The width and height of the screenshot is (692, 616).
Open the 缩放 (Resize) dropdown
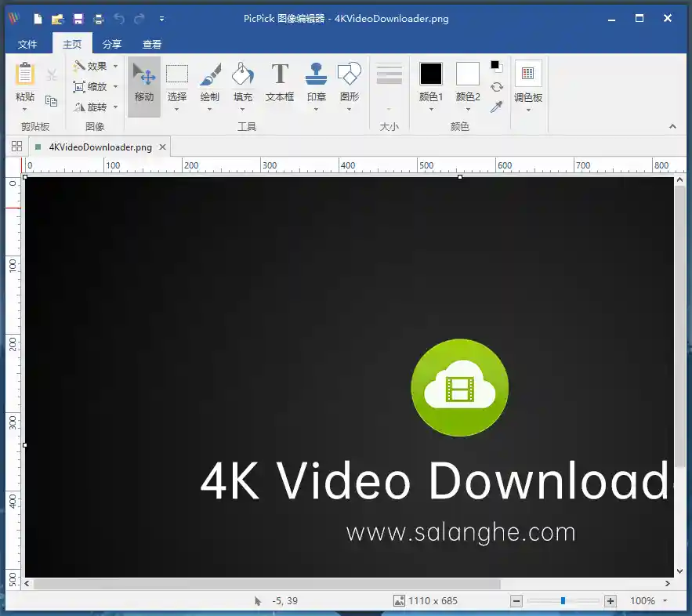[114, 87]
